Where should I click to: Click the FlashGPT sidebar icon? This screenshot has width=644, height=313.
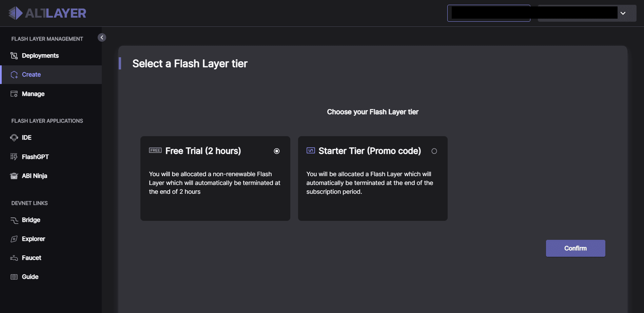coord(14,157)
